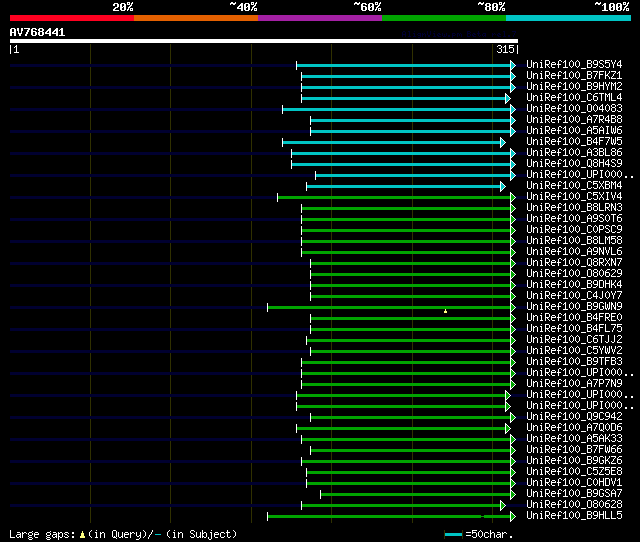Click the green ~80% legend color segment
The width and height of the screenshot is (640, 542).
444,18
